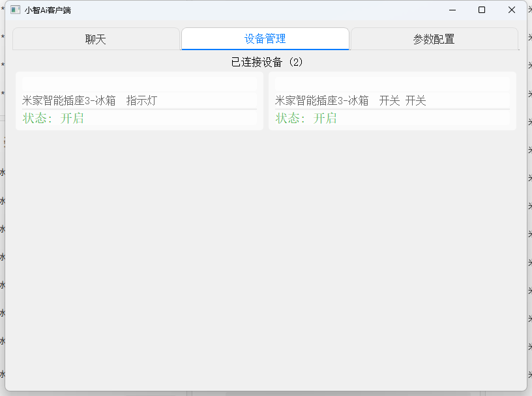Viewport: 532px width, 396px height.
Task: Click the 小智Ai客户端 app icon in title bar
Action: tap(15, 10)
